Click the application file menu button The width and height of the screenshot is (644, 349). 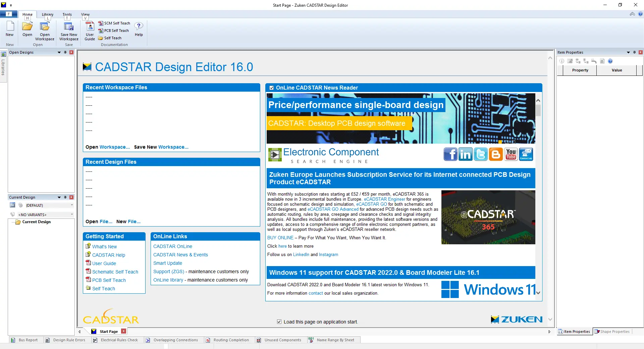[x=9, y=14]
